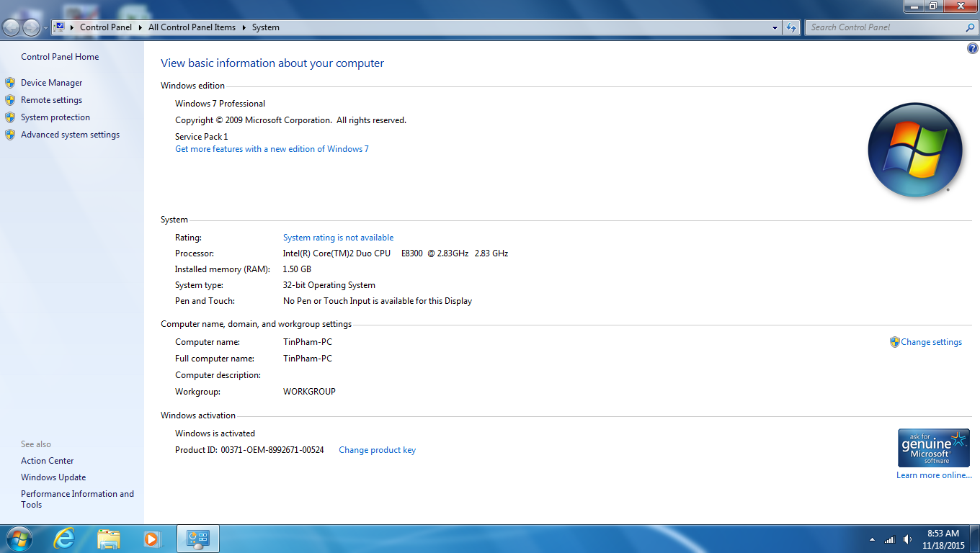The width and height of the screenshot is (980, 553).
Task: Click the genuine Microsoft software badge
Action: pyautogui.click(x=933, y=448)
